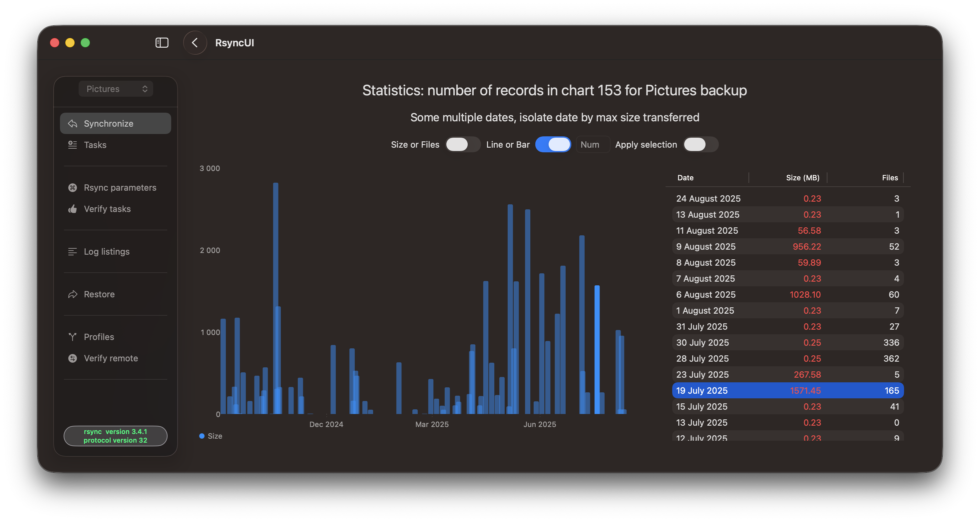The image size is (980, 522).
Task: Click the Verify tasks thumbs-up icon
Action: pos(72,209)
